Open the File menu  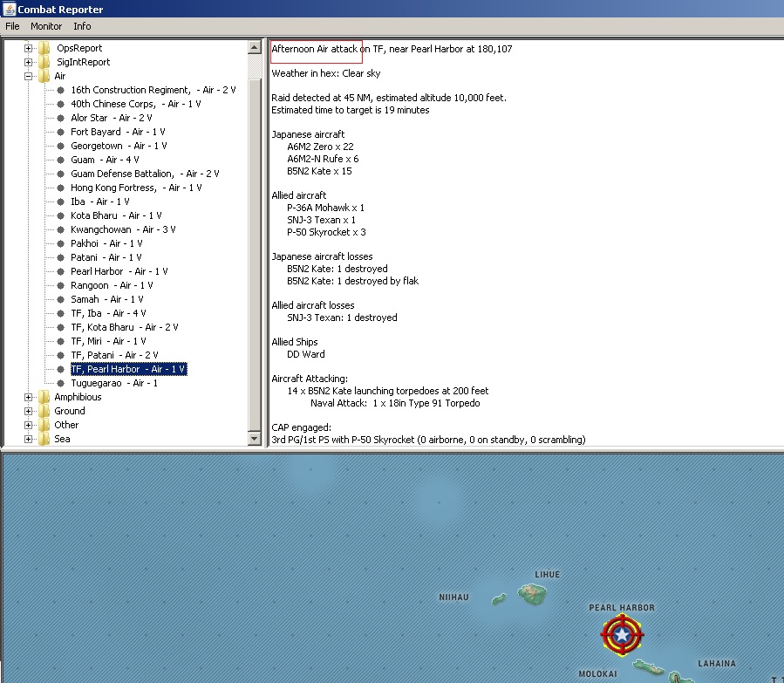12,26
